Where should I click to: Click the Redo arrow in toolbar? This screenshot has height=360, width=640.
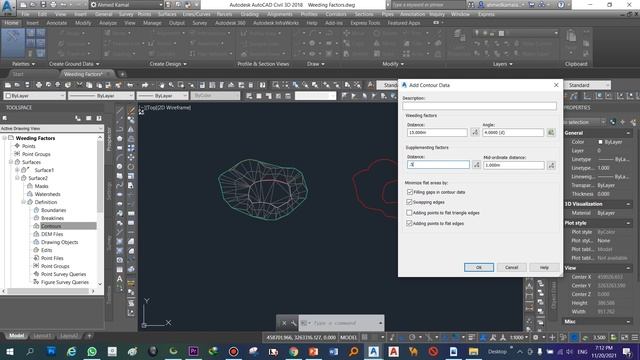pyautogui.click(x=145, y=85)
